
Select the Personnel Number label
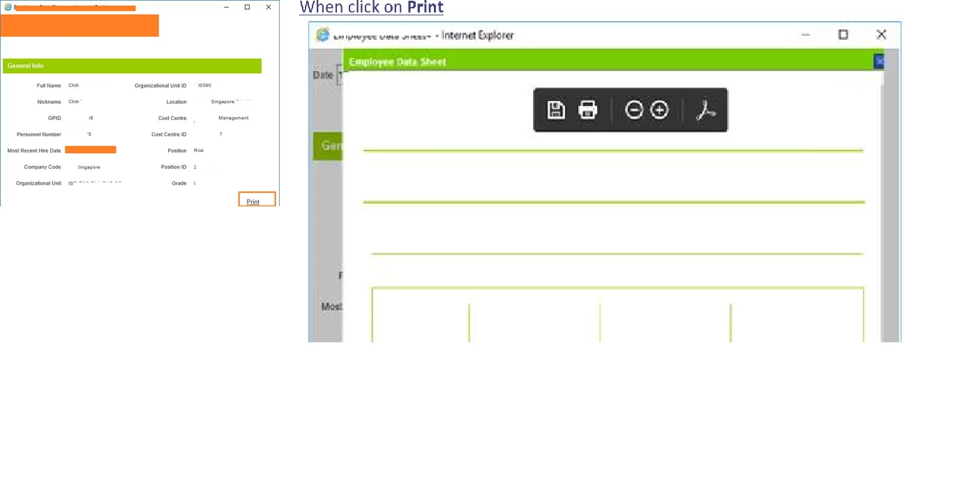tap(39, 135)
